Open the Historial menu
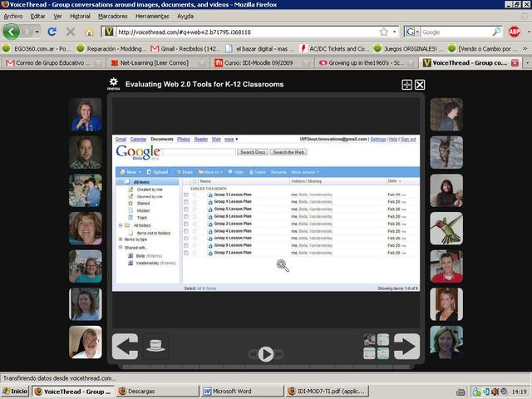The height and width of the screenshot is (399, 532). [x=80, y=16]
